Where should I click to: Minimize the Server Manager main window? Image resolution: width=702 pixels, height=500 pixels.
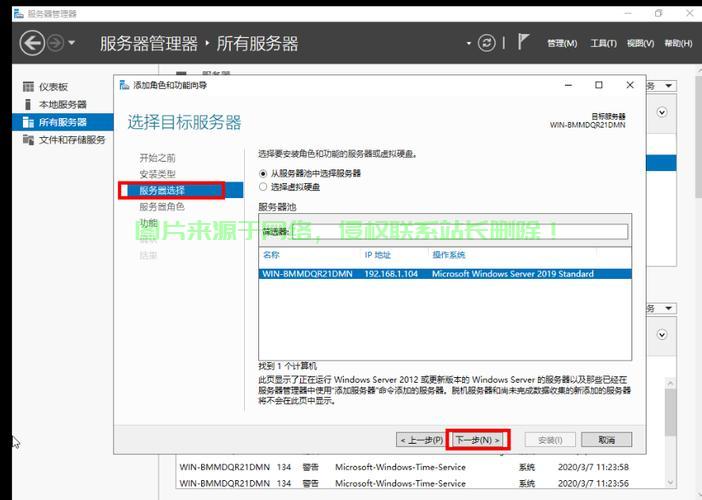point(628,13)
